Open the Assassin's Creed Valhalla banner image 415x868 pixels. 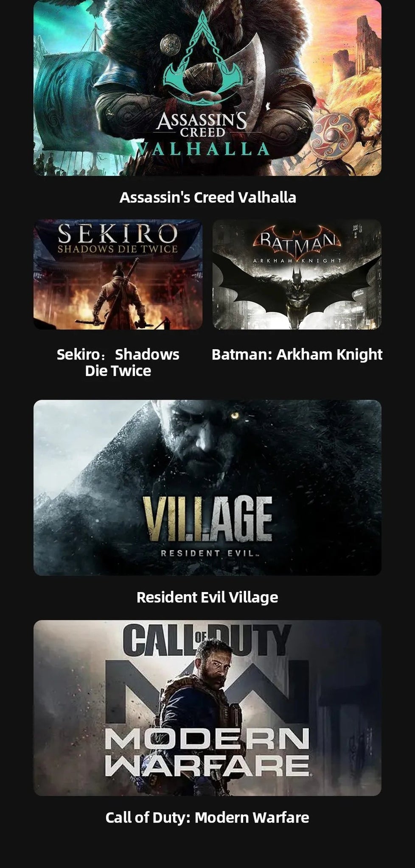coord(207,88)
